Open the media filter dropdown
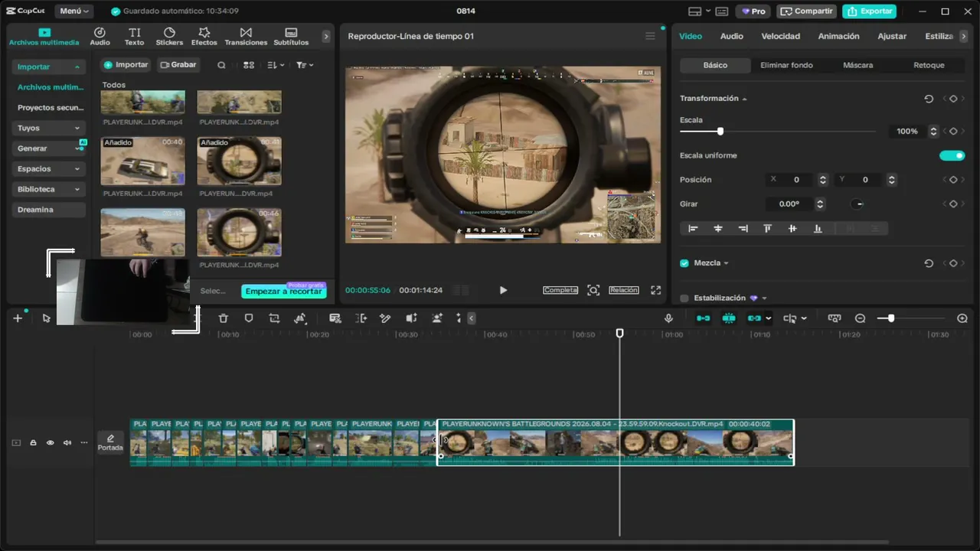 click(305, 65)
